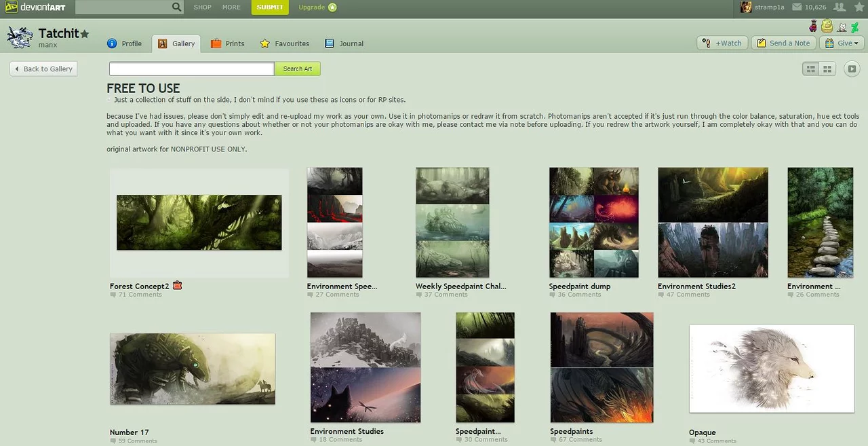Screen dimensions: 868x446
Task: Start the gallery slideshow play button
Action: 852,69
